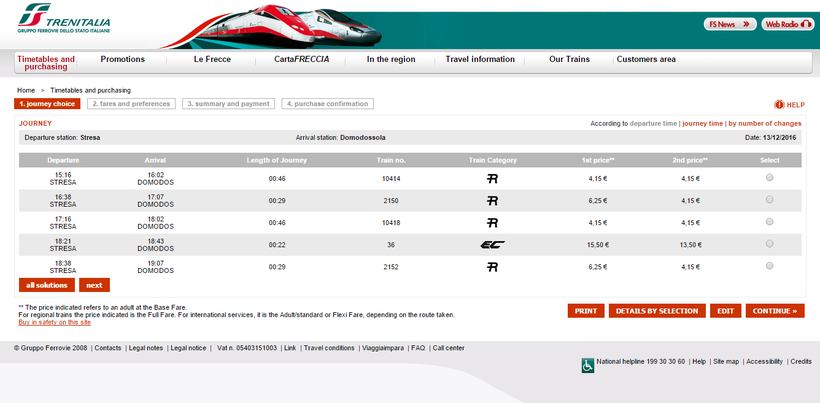This screenshot has width=820, height=403.
Task: Sort results by number of changes
Action: point(765,124)
